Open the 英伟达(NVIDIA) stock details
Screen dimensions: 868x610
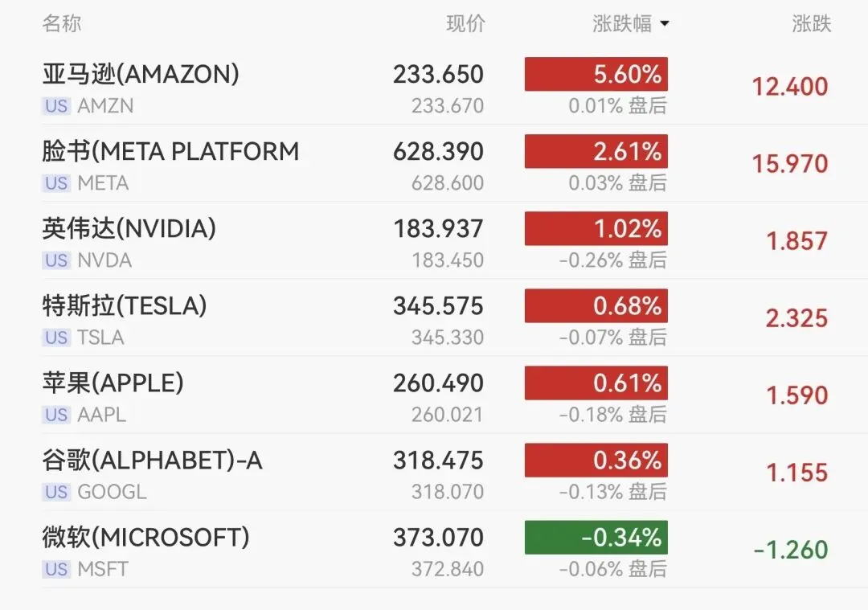pos(129,229)
